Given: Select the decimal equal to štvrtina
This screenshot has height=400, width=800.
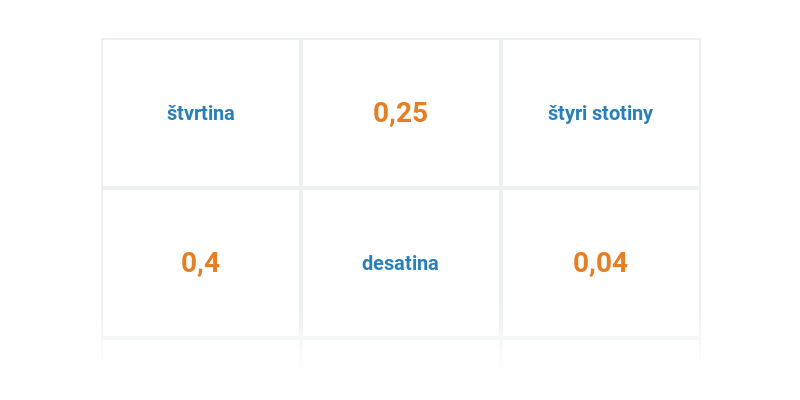Looking at the screenshot, I should [x=401, y=113].
